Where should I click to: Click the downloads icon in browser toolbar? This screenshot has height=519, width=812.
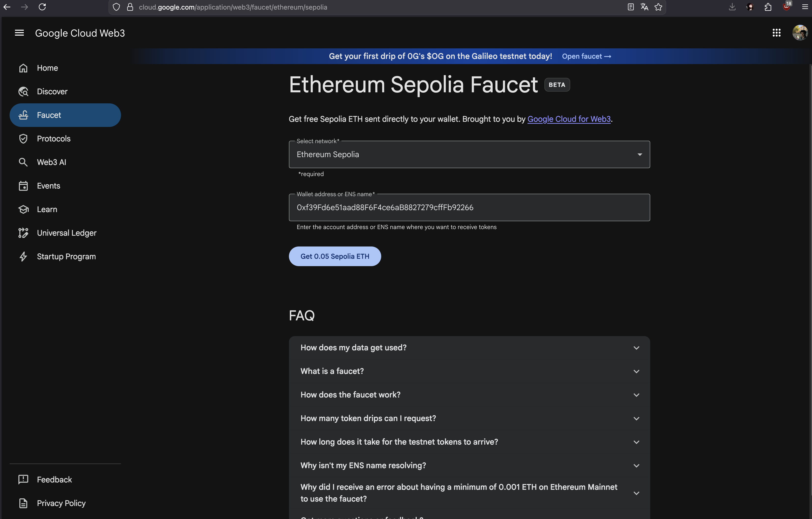pyautogui.click(x=732, y=7)
